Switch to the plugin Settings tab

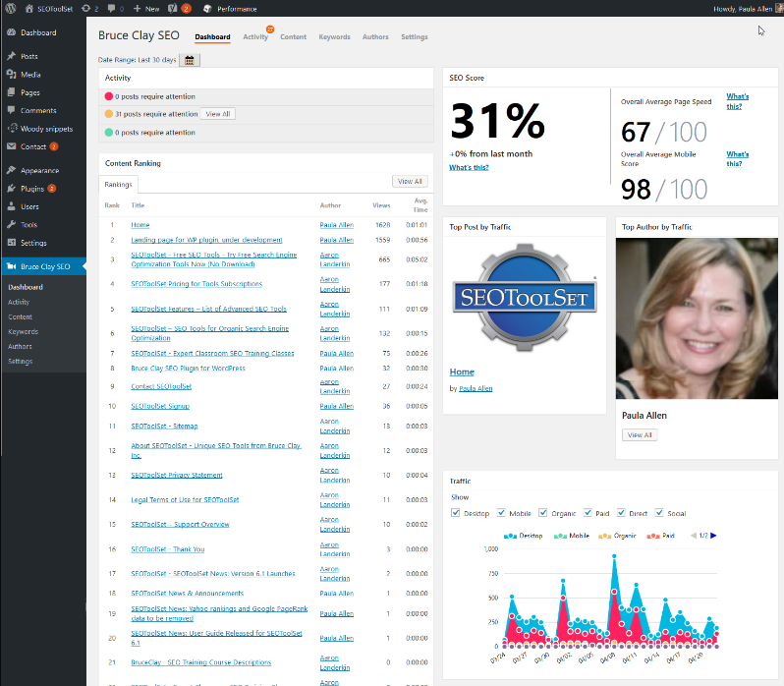415,37
